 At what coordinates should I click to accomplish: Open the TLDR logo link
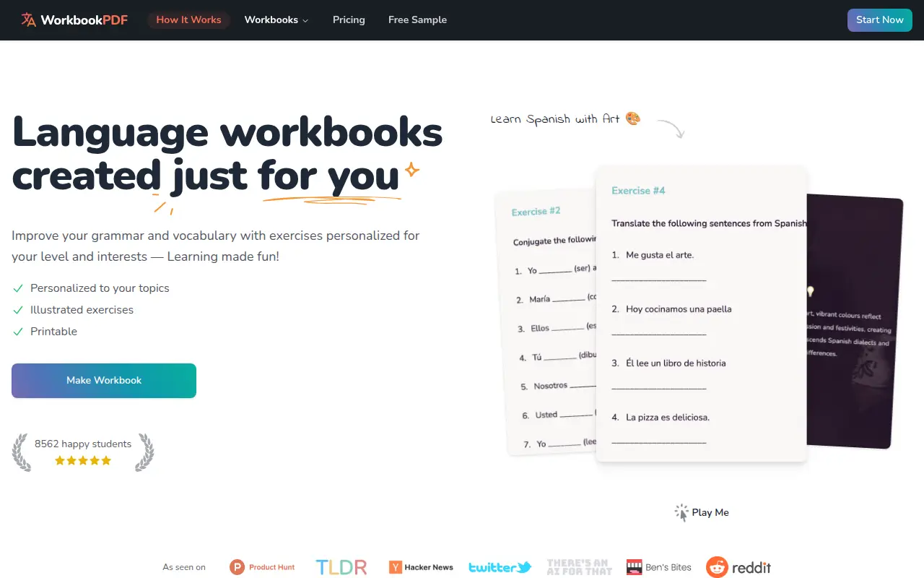coord(341,567)
